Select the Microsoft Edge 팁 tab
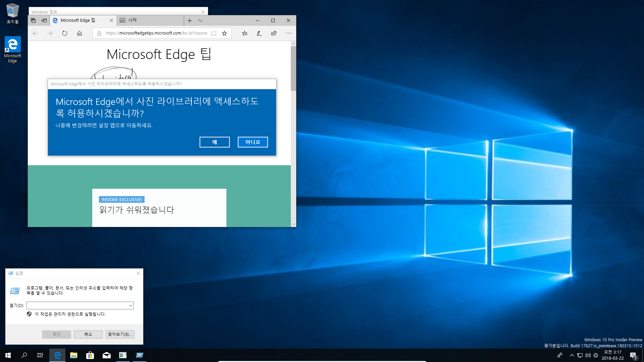644x362 pixels. pos(83,20)
